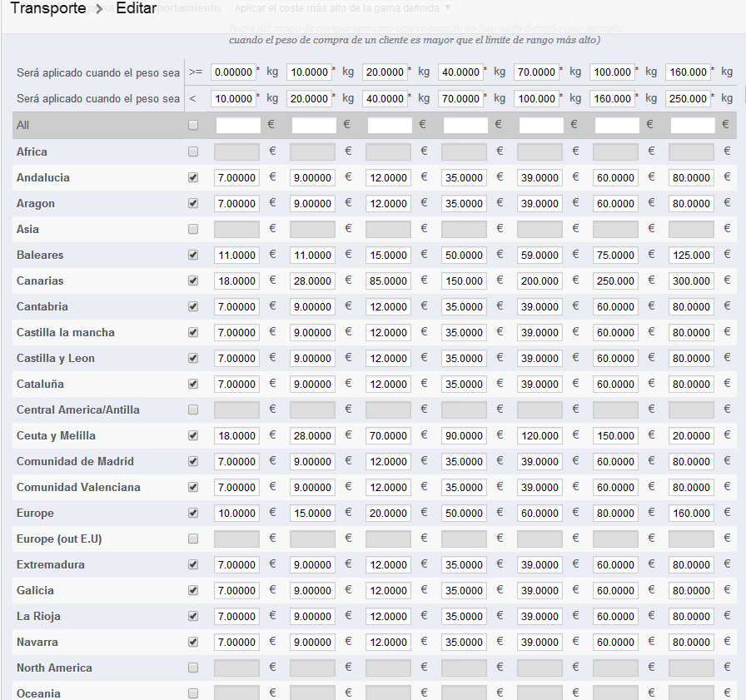Select Editar breadcrumb item
The image size is (746, 700).
pos(136,8)
